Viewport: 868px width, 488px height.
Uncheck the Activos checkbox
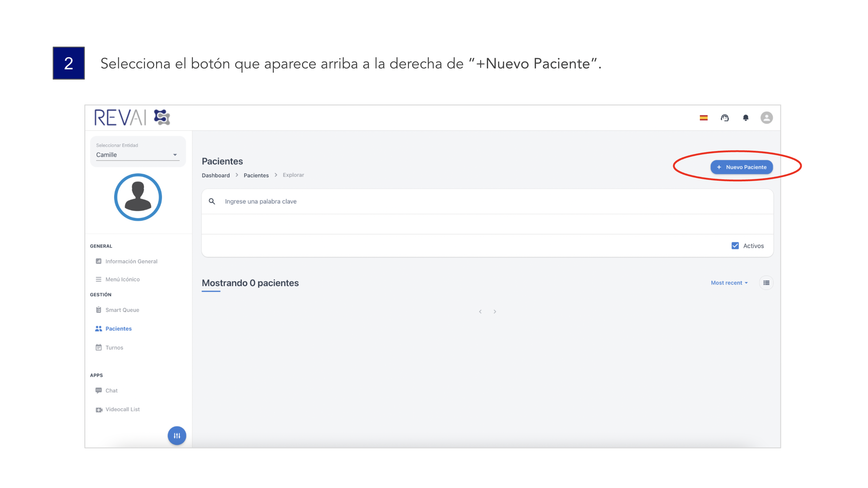735,246
